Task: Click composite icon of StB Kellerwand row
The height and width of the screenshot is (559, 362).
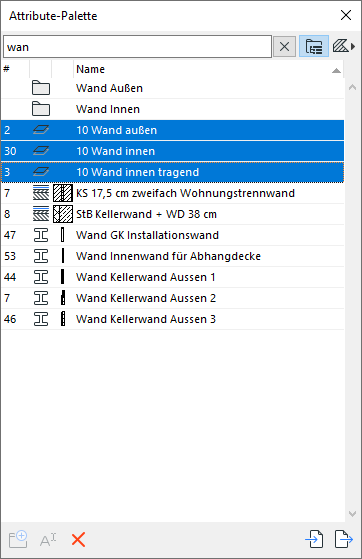Action: point(41,214)
